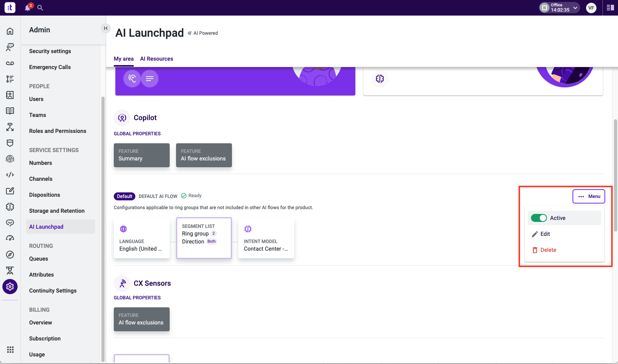Open the Admin gear icon in rail

pos(10,287)
